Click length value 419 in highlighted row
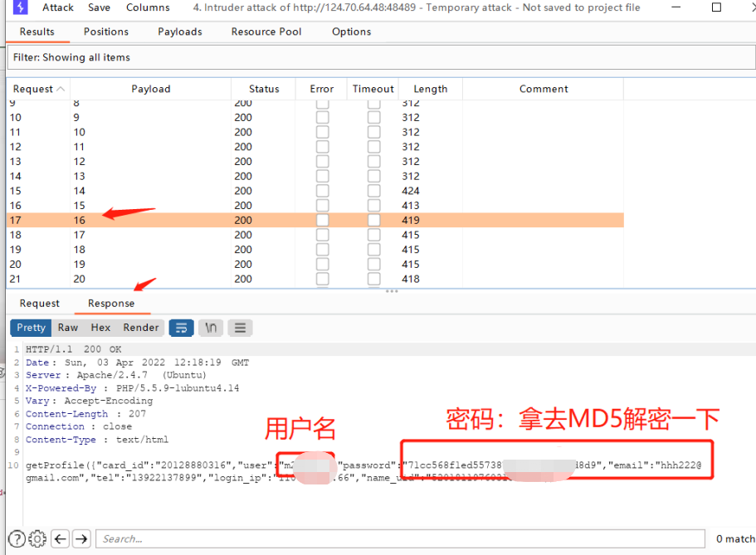This screenshot has height=555, width=756. [x=411, y=221]
